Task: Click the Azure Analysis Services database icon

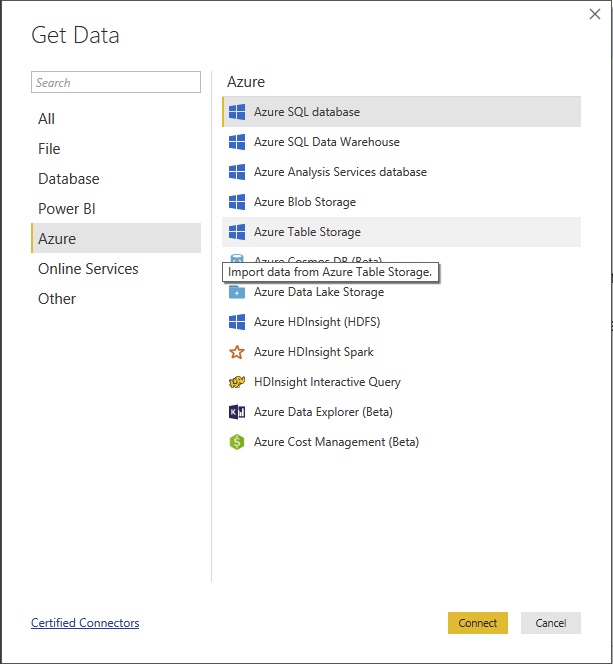Action: click(237, 172)
